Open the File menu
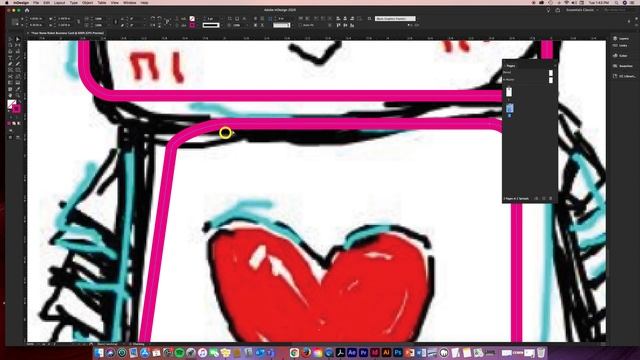 [x=36, y=2]
